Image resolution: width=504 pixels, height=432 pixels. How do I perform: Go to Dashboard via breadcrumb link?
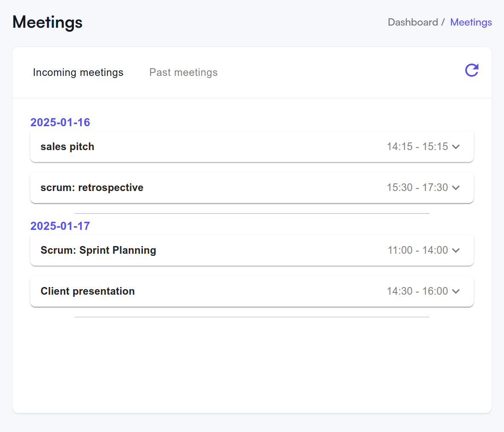[x=413, y=22]
